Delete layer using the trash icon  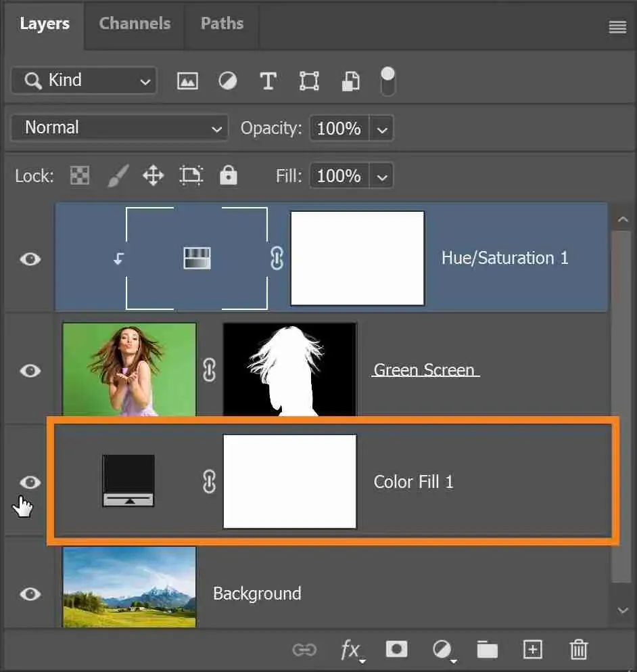pos(578,650)
